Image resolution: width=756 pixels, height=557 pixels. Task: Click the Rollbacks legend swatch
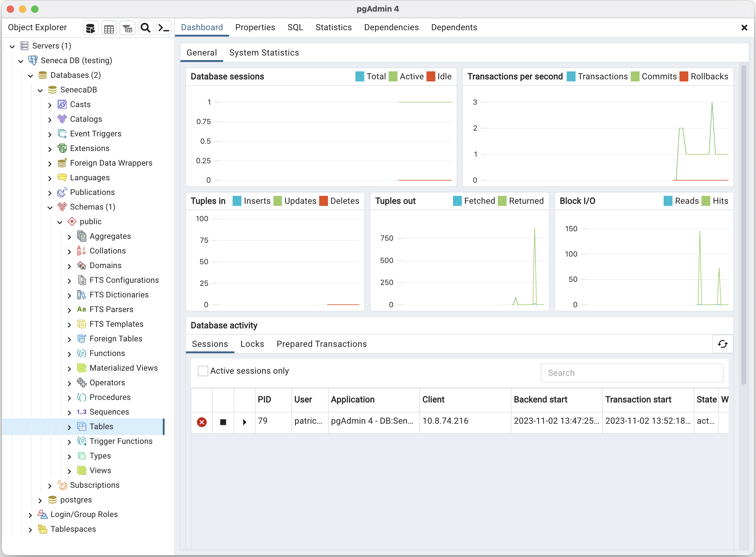point(684,77)
